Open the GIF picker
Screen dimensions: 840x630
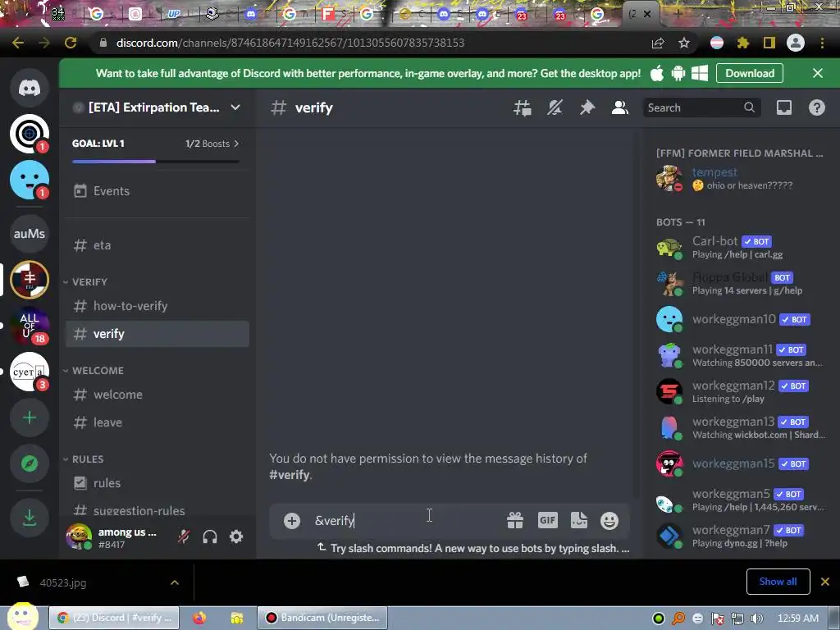(x=547, y=521)
